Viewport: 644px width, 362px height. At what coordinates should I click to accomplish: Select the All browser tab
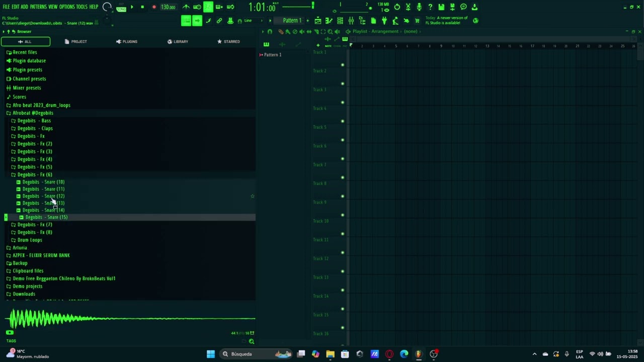(x=25, y=42)
